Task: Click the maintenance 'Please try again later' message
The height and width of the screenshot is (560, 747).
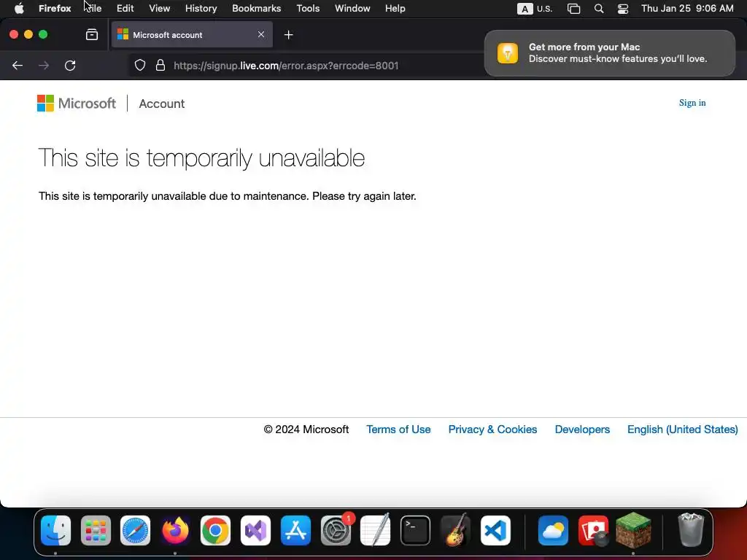Action: pos(228,196)
